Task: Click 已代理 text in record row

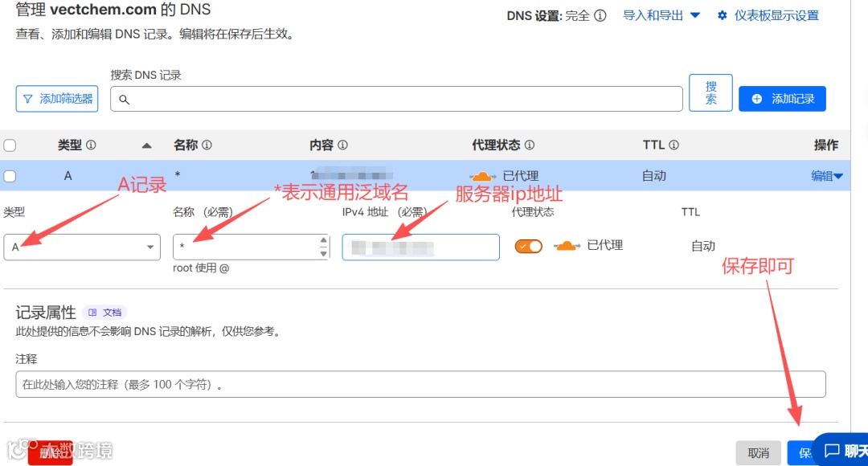Action: (520, 176)
